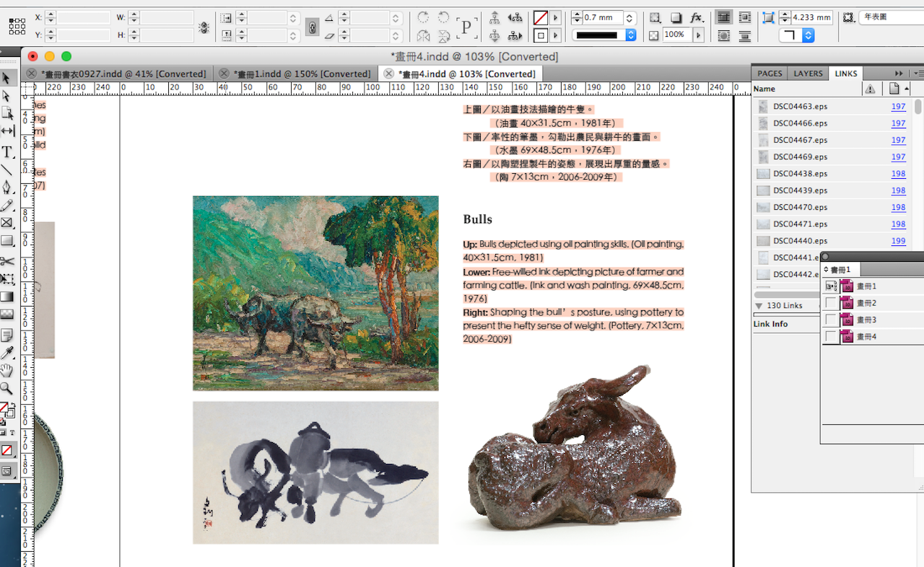This screenshot has height=567, width=924.
Task: Open the fx effects menu
Action: click(x=697, y=17)
